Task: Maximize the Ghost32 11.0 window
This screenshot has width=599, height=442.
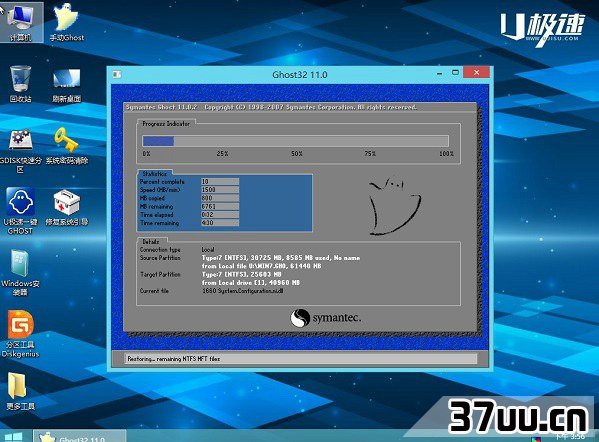Action: 455,72
